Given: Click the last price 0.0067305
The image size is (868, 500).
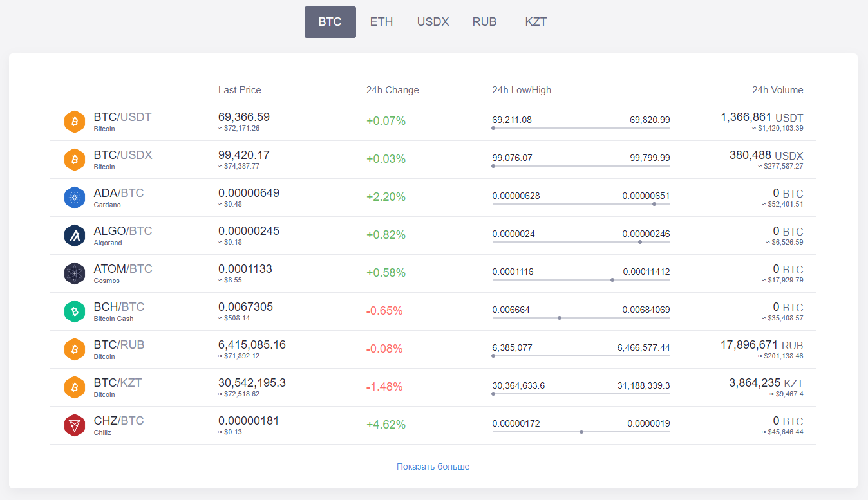Looking at the screenshot, I should coord(245,307).
